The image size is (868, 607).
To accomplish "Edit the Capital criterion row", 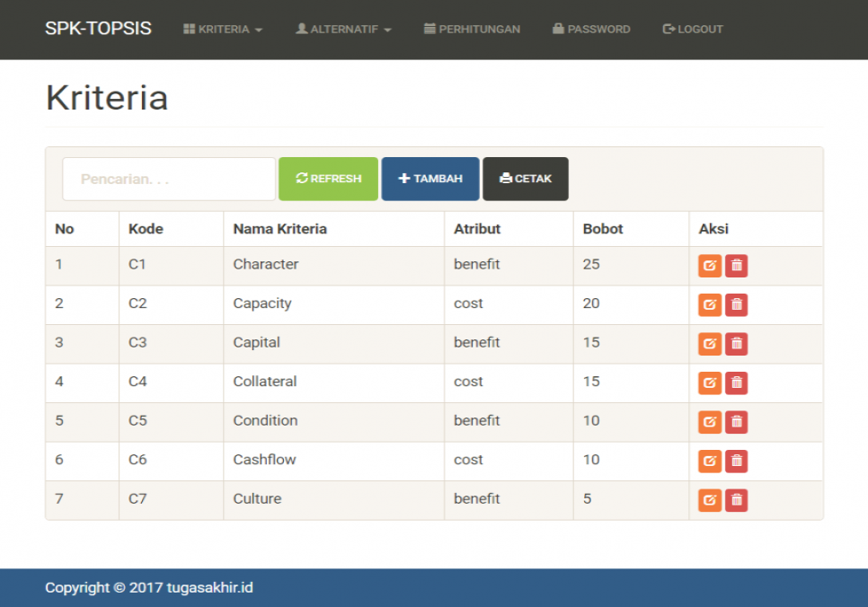I will tap(710, 344).
